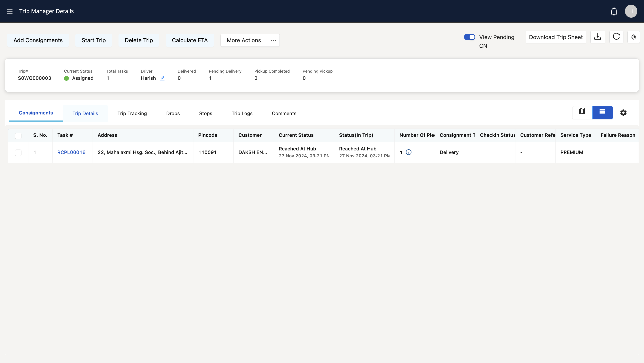644x363 pixels.
Task: Click the Pending Delivery count
Action: pos(210,78)
